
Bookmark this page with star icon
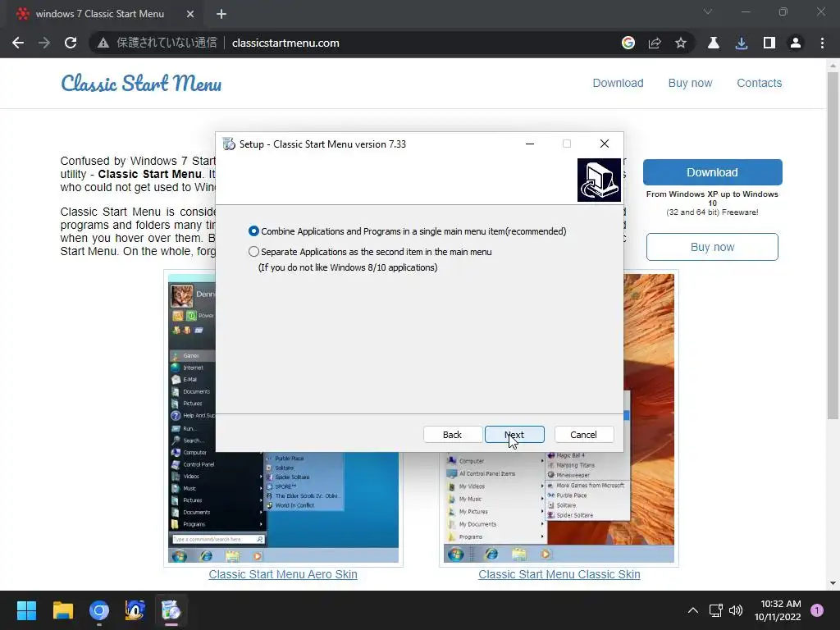click(x=680, y=43)
